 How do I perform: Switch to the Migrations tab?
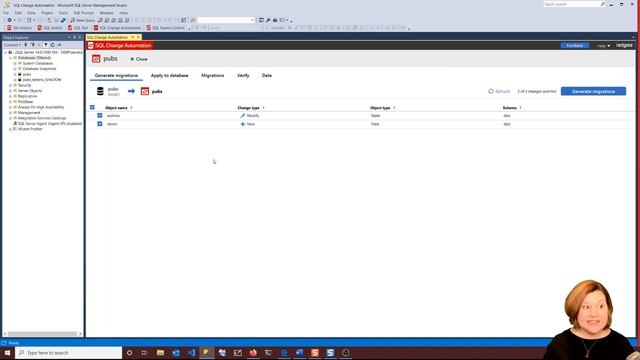point(213,76)
